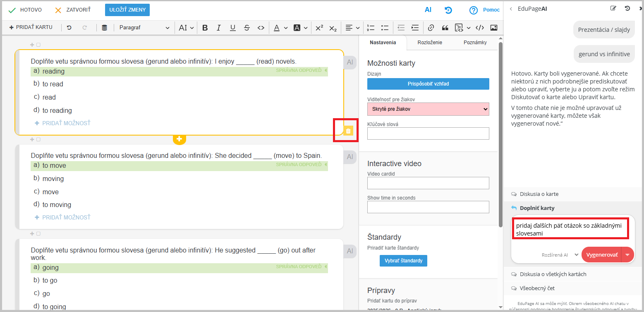This screenshot has height=312, width=644.
Task: Open the Paragraf style dropdown
Action: (x=144, y=28)
